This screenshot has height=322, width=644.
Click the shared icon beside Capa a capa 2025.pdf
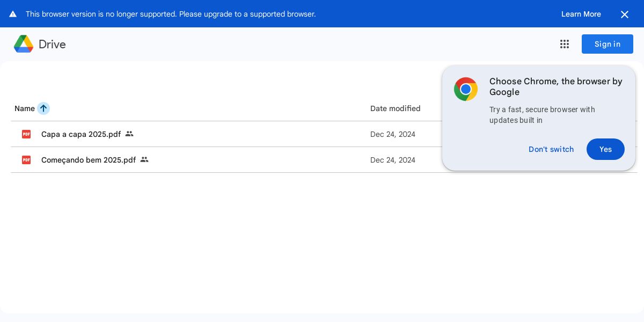[x=129, y=134]
